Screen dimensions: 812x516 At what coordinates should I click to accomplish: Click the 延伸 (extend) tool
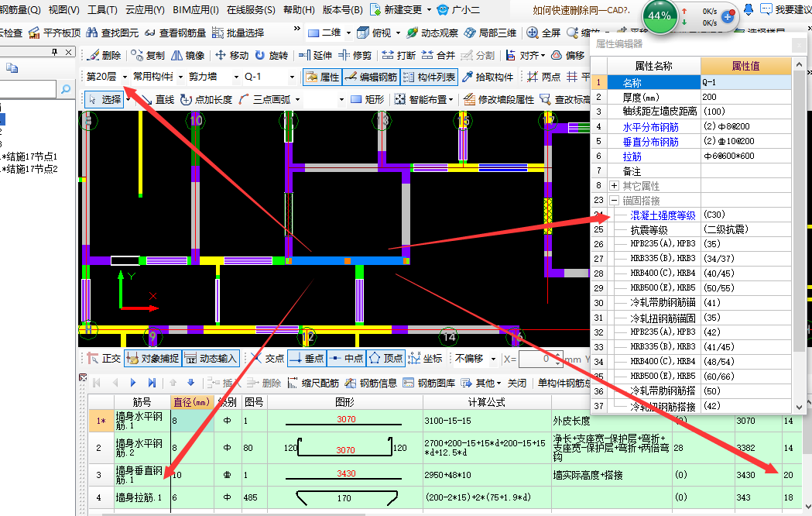(x=315, y=56)
